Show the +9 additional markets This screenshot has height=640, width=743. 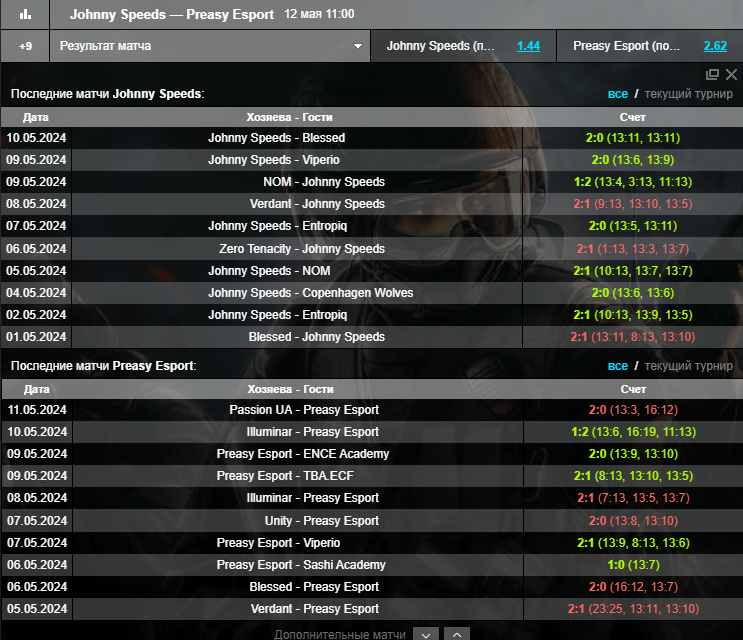(25, 46)
